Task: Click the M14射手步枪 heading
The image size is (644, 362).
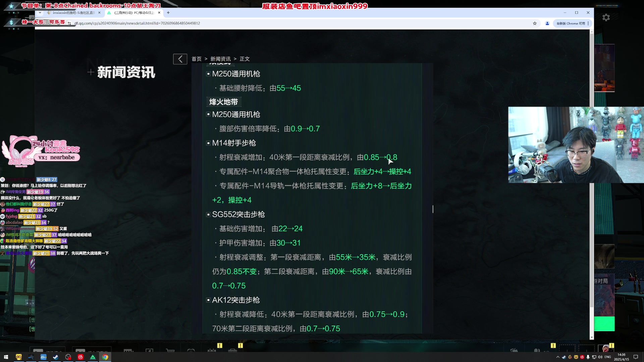Action: pyautogui.click(x=234, y=143)
